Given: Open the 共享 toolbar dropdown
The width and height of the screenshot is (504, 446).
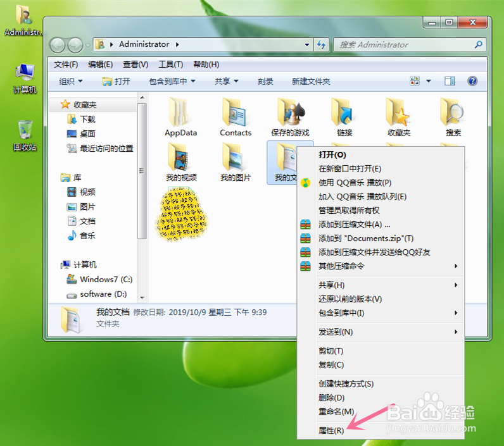Looking at the screenshot, I should coord(226,81).
